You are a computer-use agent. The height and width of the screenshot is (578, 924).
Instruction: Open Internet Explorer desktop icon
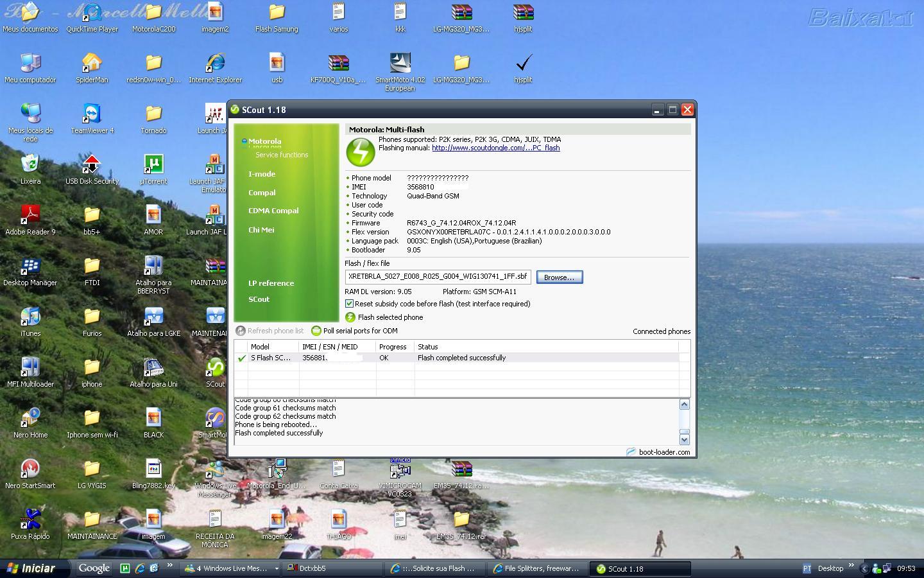[215, 67]
